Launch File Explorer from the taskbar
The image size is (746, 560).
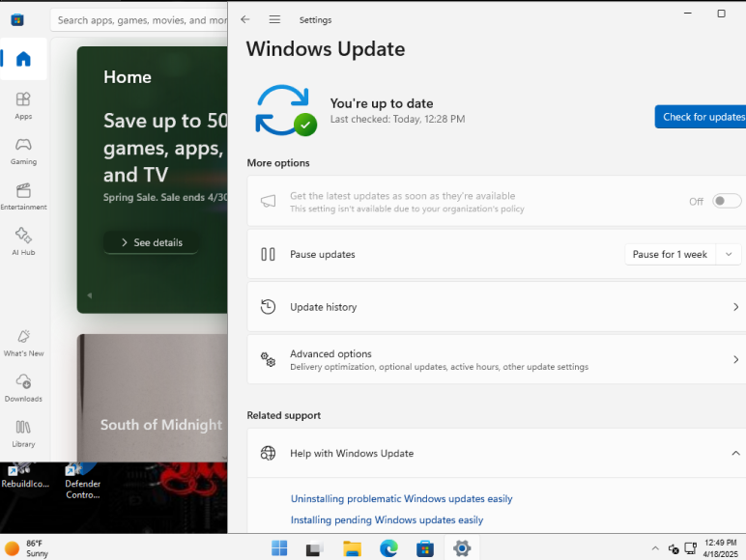(x=352, y=548)
